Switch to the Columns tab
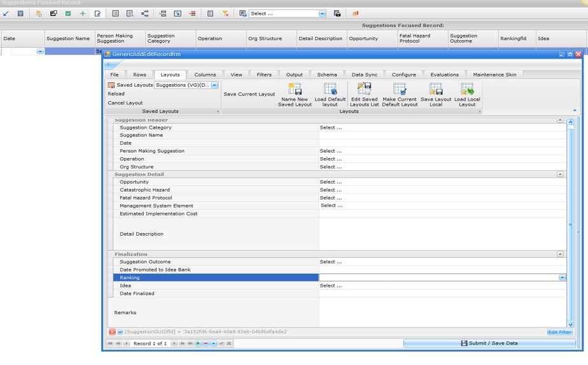The image size is (588, 365). [205, 75]
